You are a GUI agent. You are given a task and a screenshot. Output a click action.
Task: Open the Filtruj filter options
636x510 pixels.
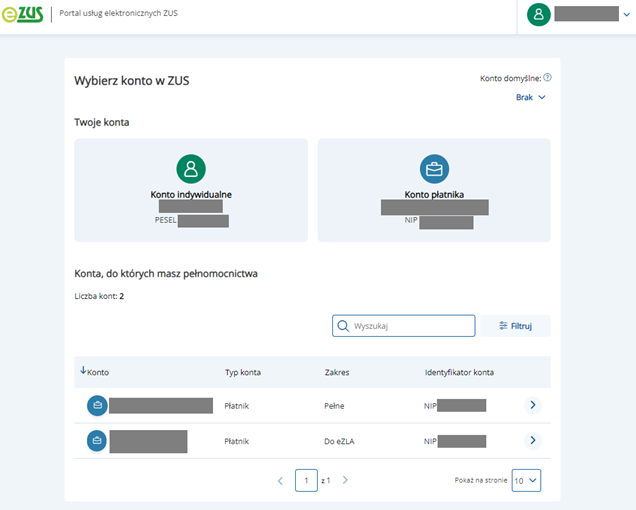point(516,326)
